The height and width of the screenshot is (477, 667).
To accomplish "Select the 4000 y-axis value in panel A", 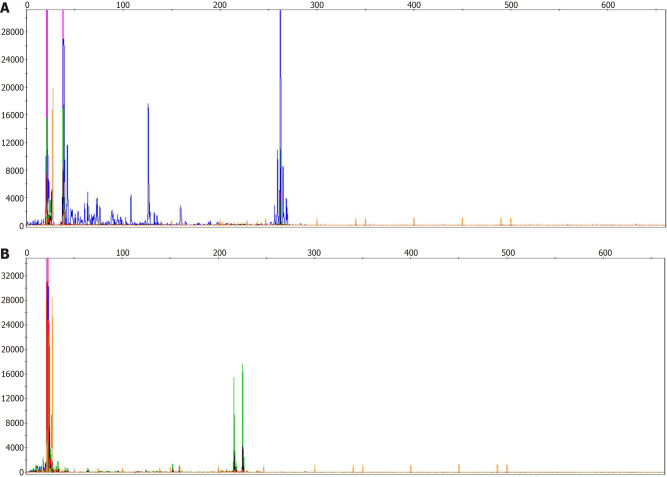I will (x=14, y=198).
